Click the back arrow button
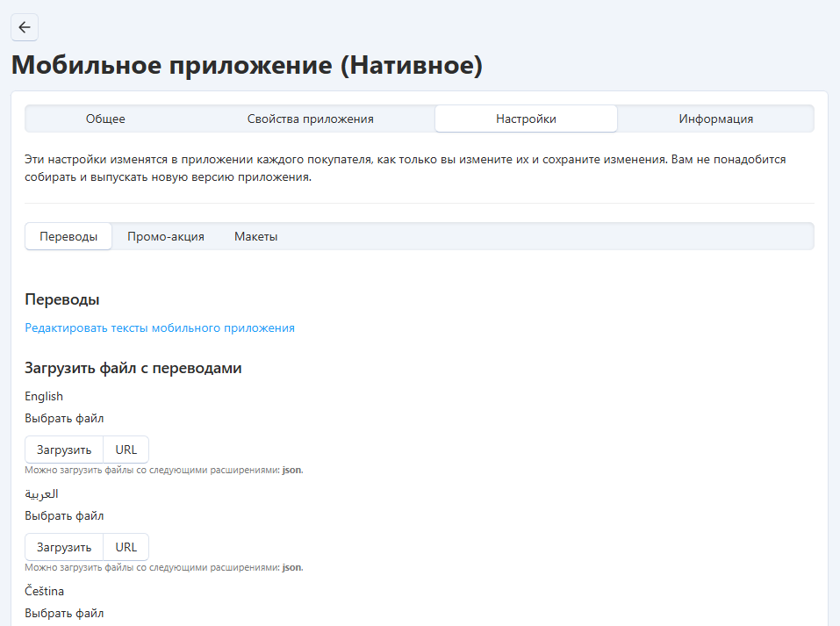Image resolution: width=840 pixels, height=626 pixels. coord(25,27)
